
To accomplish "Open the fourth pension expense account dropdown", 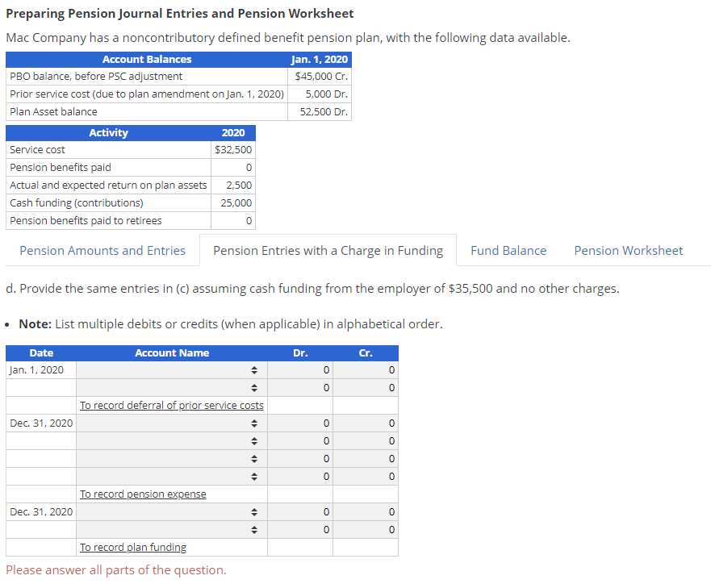I will tap(254, 476).
